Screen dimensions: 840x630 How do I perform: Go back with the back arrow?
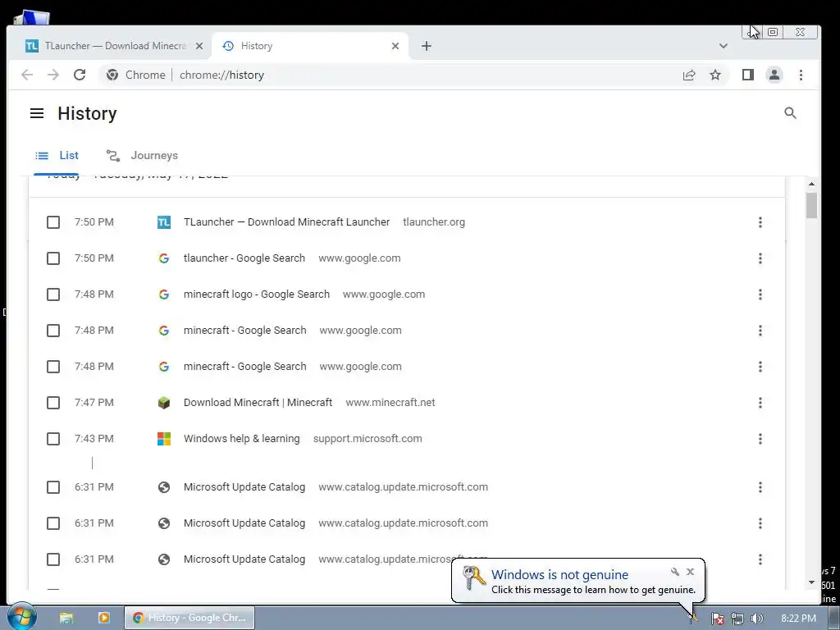coord(27,75)
